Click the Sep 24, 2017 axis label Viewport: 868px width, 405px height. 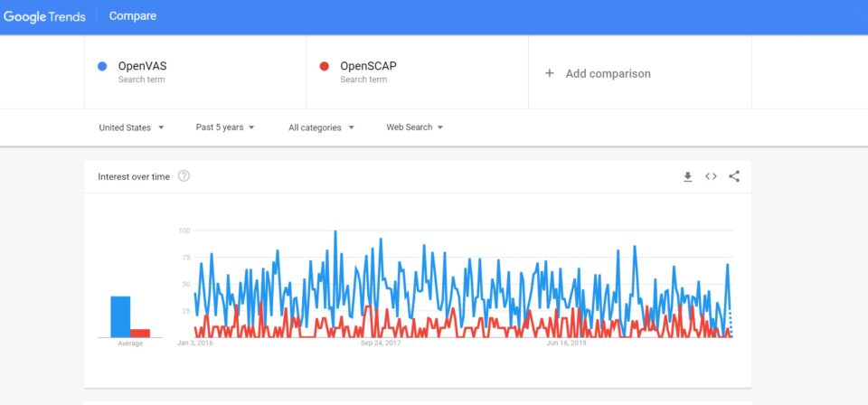[x=381, y=344]
